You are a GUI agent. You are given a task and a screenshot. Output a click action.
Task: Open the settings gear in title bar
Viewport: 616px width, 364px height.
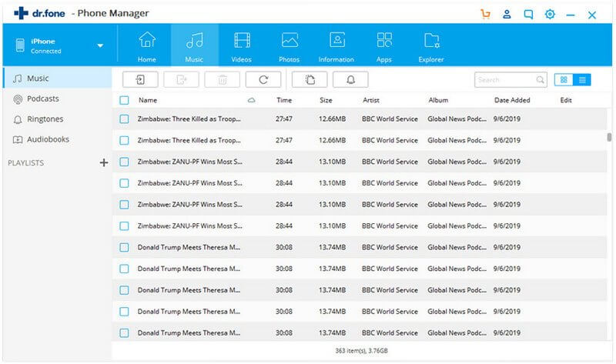(550, 14)
